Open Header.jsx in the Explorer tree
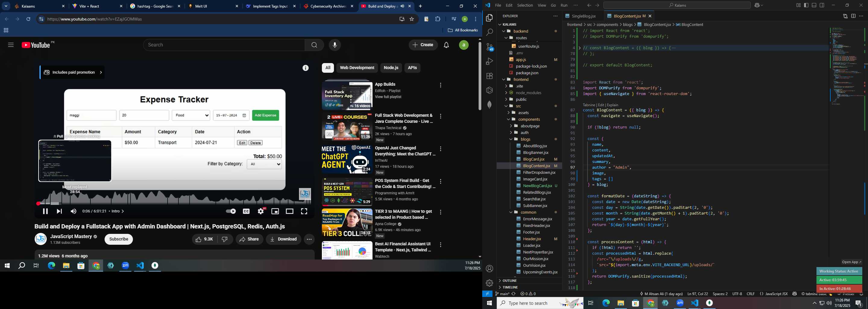This screenshot has width=868, height=309. [532, 239]
